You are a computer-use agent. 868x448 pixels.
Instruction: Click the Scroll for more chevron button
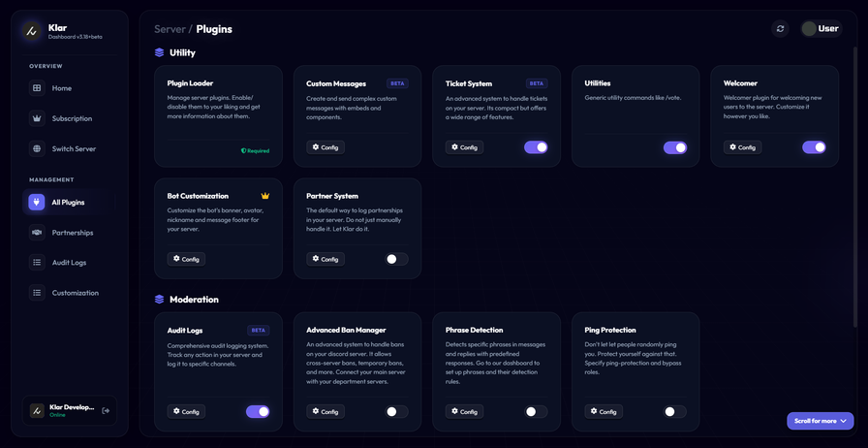point(820,421)
